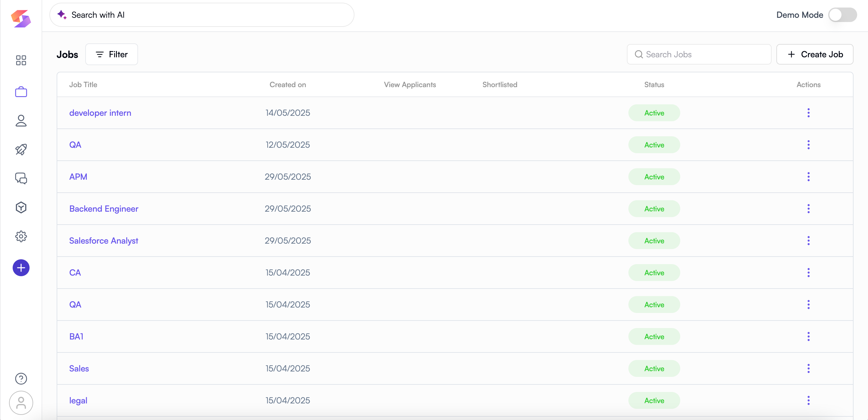868x420 pixels.
Task: Open the dashboard grid icon in sidebar
Action: pyautogui.click(x=21, y=60)
